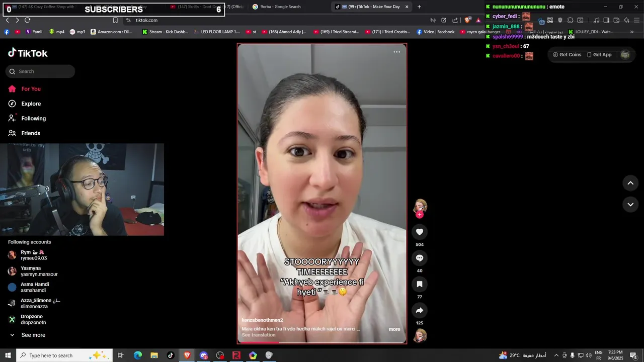Like the video with the heart icon
644x362 pixels.
(420, 232)
